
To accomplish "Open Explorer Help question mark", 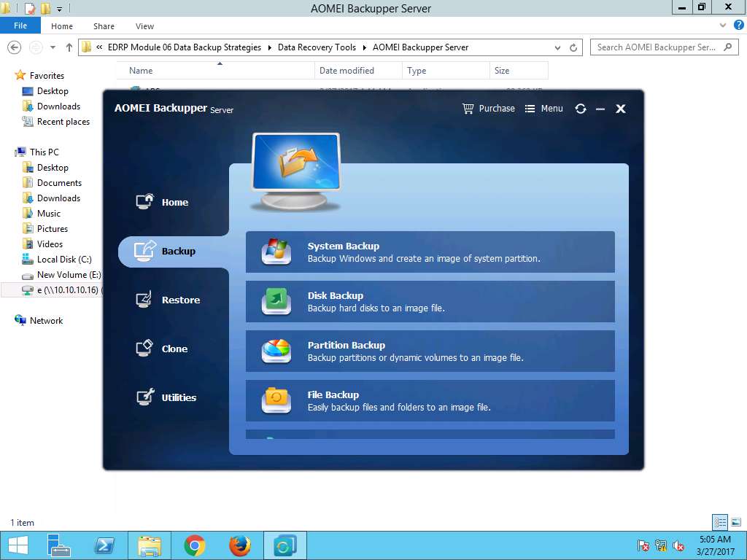I will click(739, 26).
